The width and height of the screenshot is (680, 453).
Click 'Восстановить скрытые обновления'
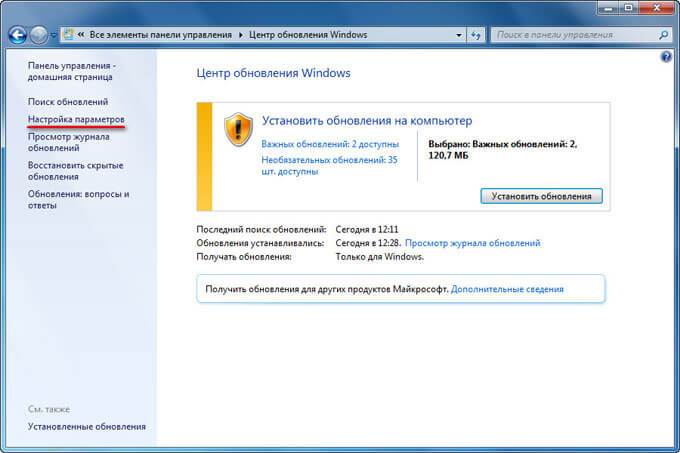pyautogui.click(x=75, y=171)
